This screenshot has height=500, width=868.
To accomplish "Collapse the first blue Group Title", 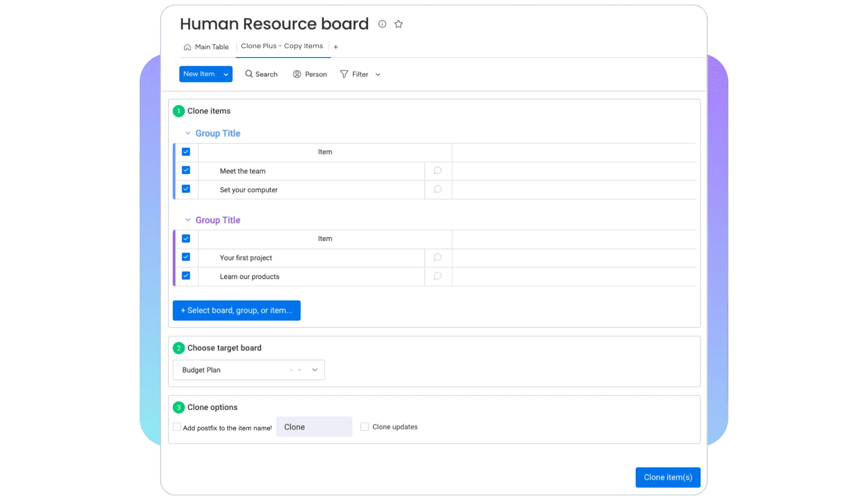I will [188, 133].
